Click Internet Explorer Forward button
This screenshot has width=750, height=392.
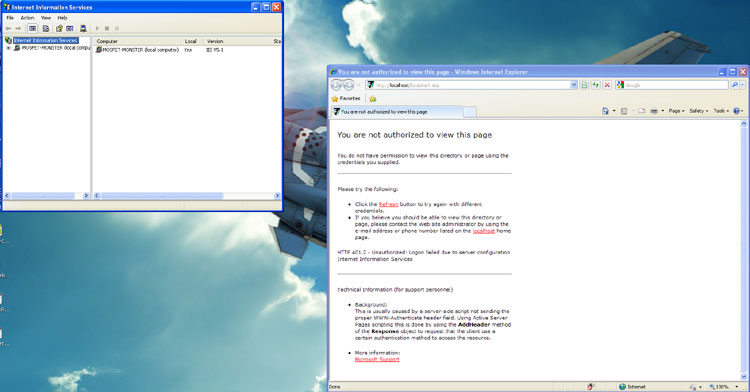tap(349, 85)
